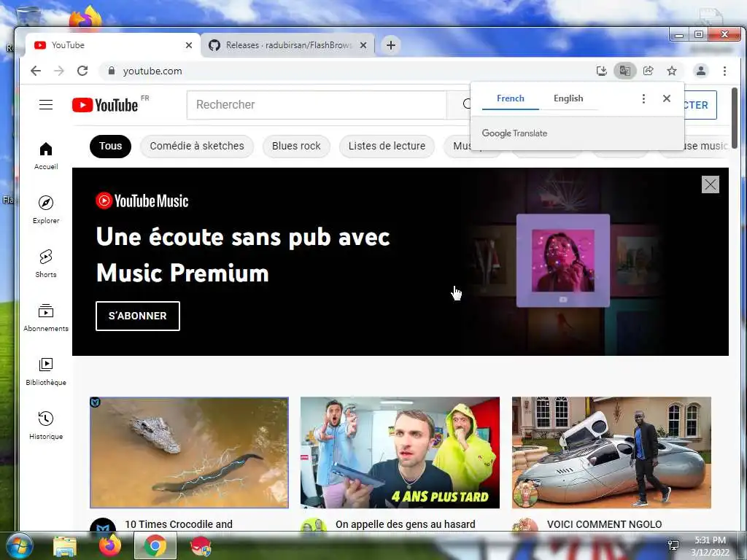Select the Listes de lecture chip
Viewport: 747px width, 560px height.
point(387,146)
